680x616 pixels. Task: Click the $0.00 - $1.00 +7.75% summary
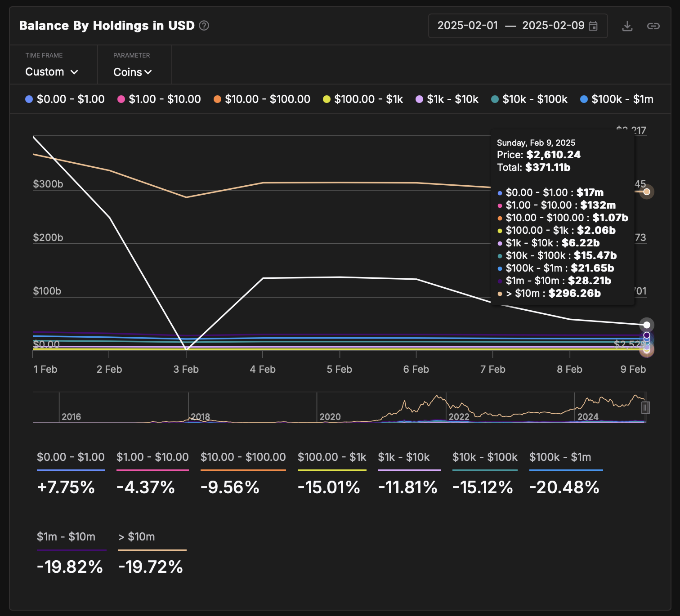click(66, 487)
